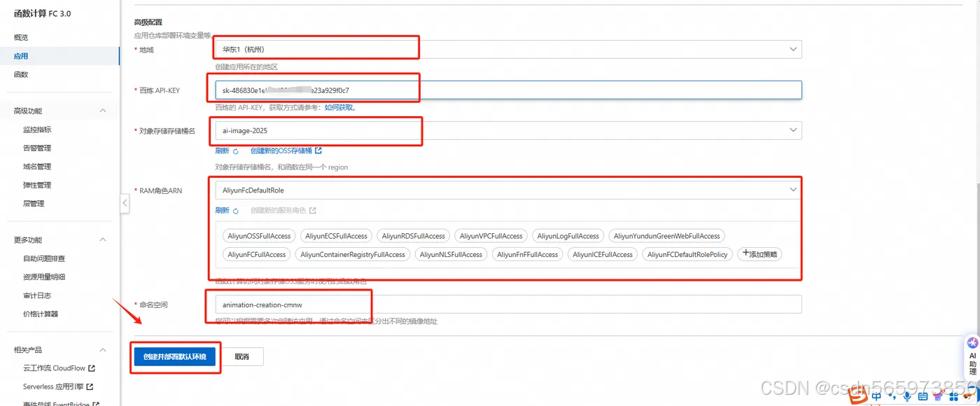Collapse the 更多功能 section
Image resolution: width=980 pixels, height=406 pixels.
click(103, 239)
